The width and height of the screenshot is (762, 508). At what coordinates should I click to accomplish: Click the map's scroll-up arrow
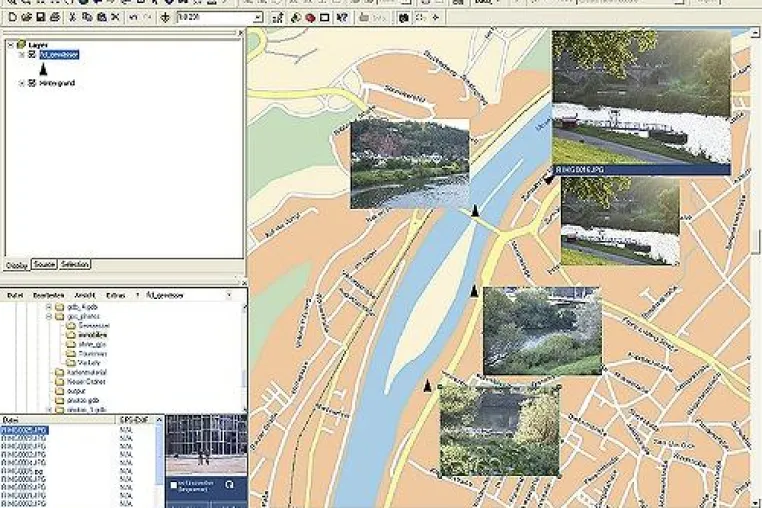click(x=755, y=33)
